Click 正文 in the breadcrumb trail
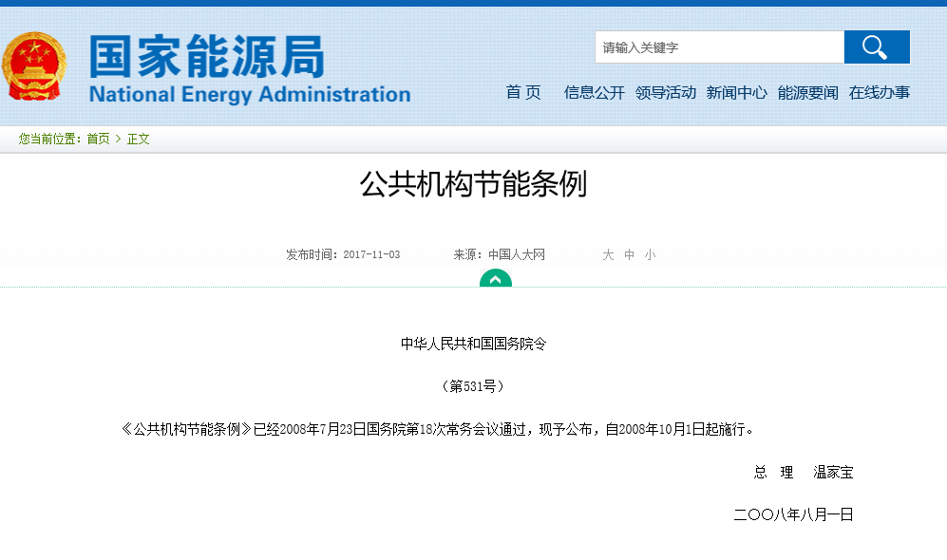This screenshot has height=560, width=947. pos(139,139)
